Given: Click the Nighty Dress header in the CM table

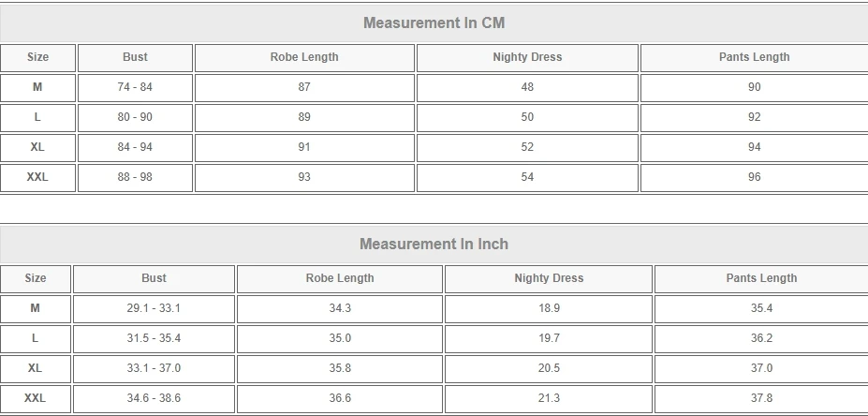Looking at the screenshot, I should click(527, 57).
